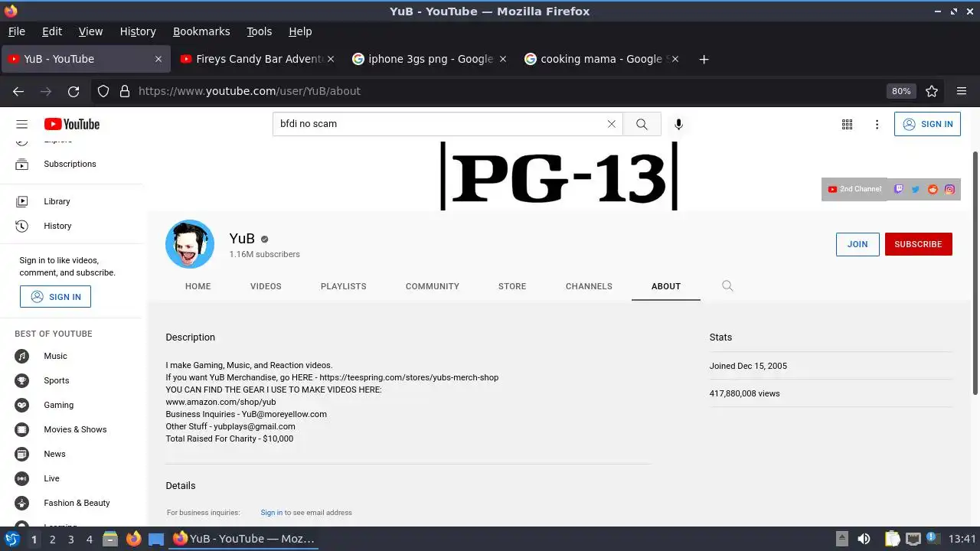Reset the 80% zoom level badge
The image size is (980, 551).
[901, 91]
